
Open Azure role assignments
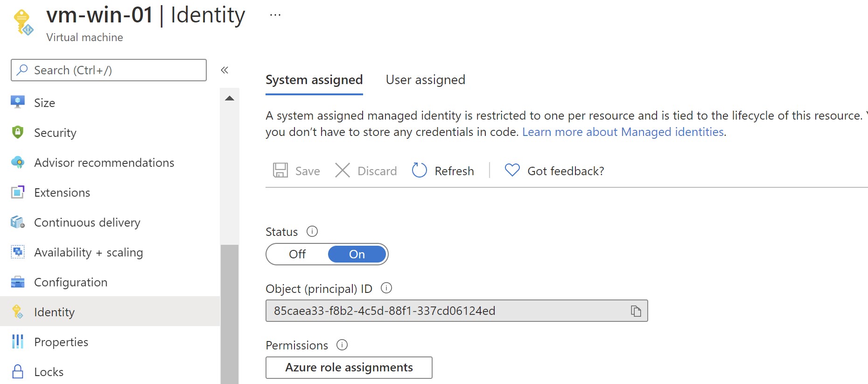(349, 368)
